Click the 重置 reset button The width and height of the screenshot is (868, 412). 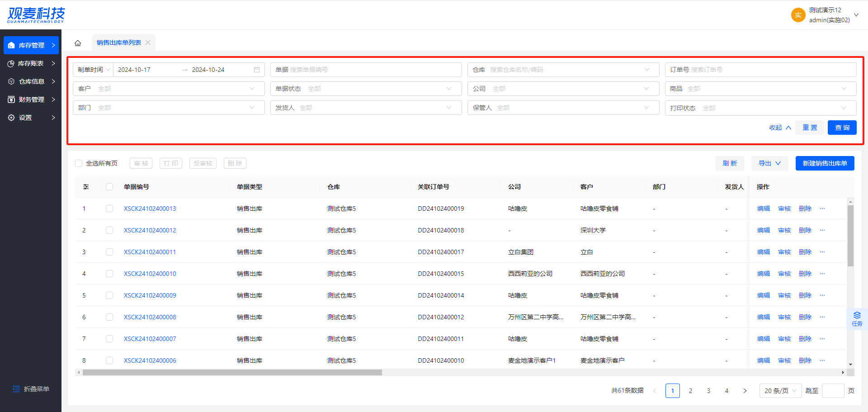click(x=810, y=128)
